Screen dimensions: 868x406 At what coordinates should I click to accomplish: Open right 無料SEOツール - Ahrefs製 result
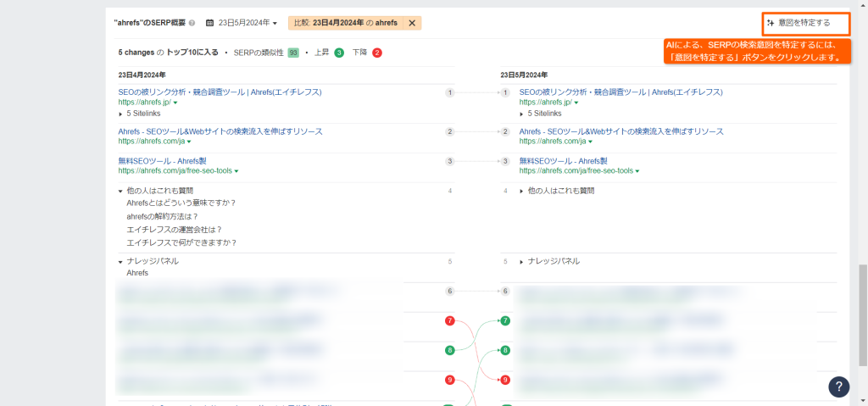[561, 161]
